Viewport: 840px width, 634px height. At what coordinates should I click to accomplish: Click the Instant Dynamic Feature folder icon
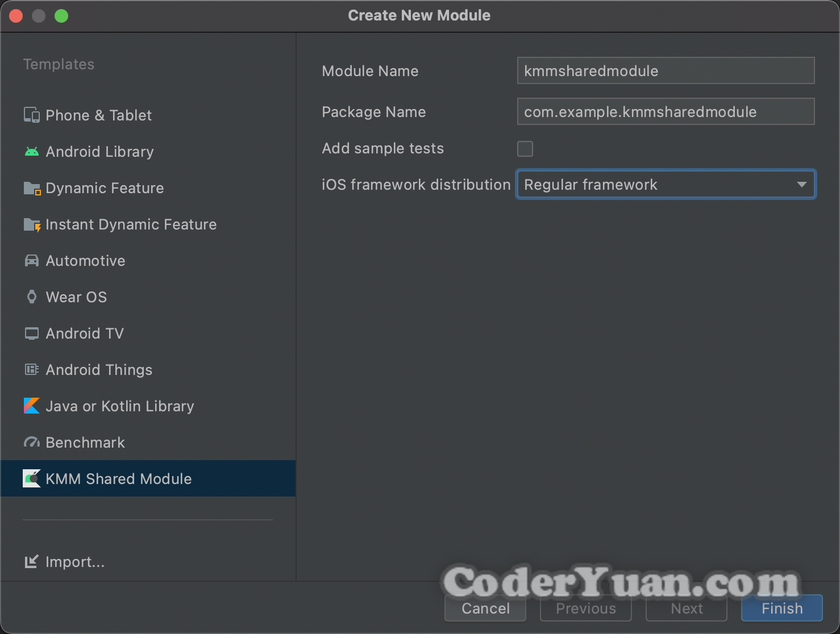tap(32, 224)
